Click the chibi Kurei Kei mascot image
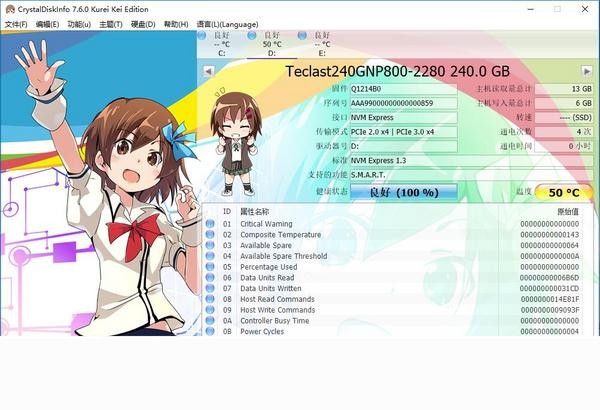The height and width of the screenshot is (410, 600). point(236,142)
